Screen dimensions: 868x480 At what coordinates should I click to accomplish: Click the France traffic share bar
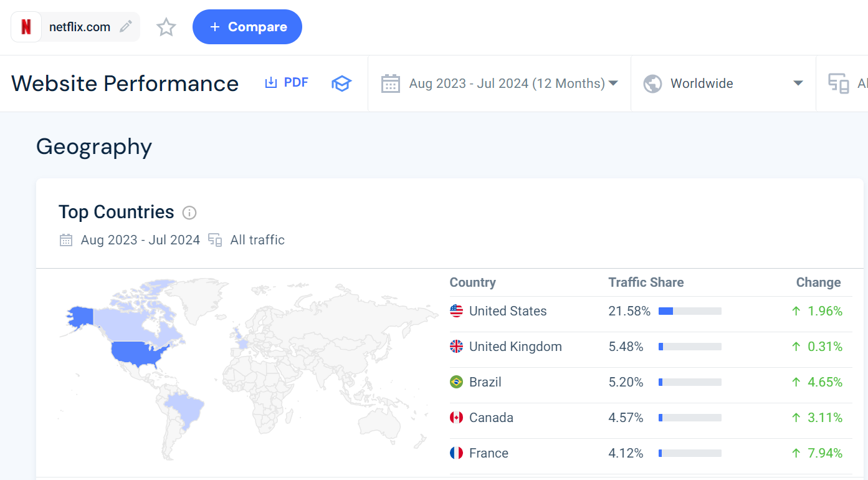click(x=690, y=453)
